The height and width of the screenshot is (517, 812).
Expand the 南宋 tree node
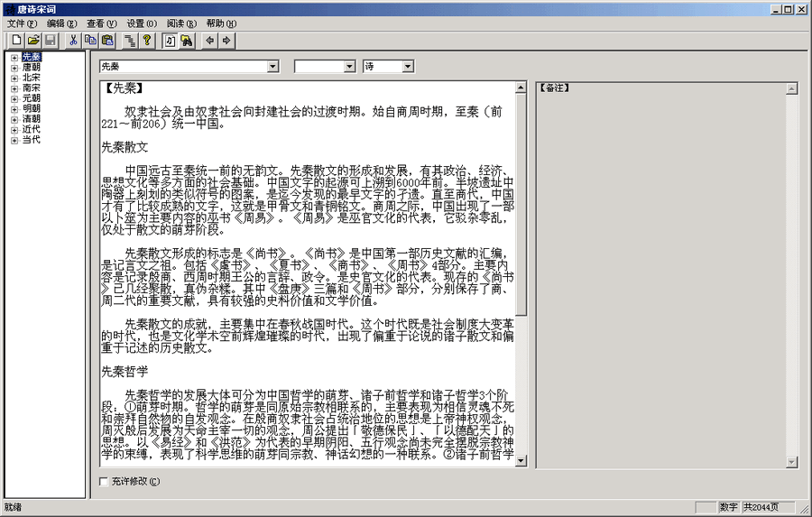[14, 88]
